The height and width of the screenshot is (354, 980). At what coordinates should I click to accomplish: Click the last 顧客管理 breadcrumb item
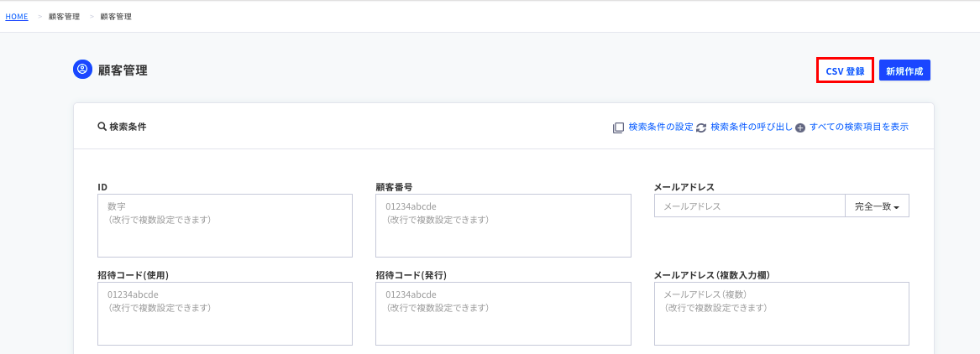pyautogui.click(x=115, y=16)
